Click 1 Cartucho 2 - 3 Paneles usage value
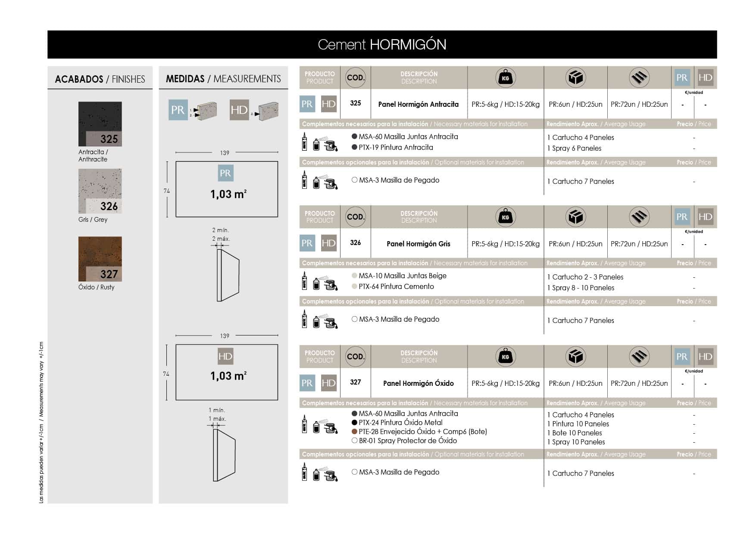This screenshot has width=756, height=534. [585, 277]
